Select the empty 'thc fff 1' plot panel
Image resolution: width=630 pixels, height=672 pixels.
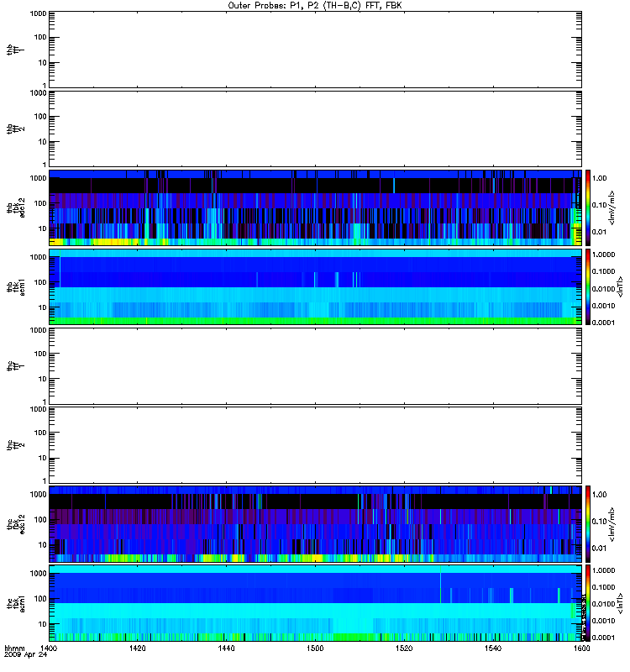[315, 366]
